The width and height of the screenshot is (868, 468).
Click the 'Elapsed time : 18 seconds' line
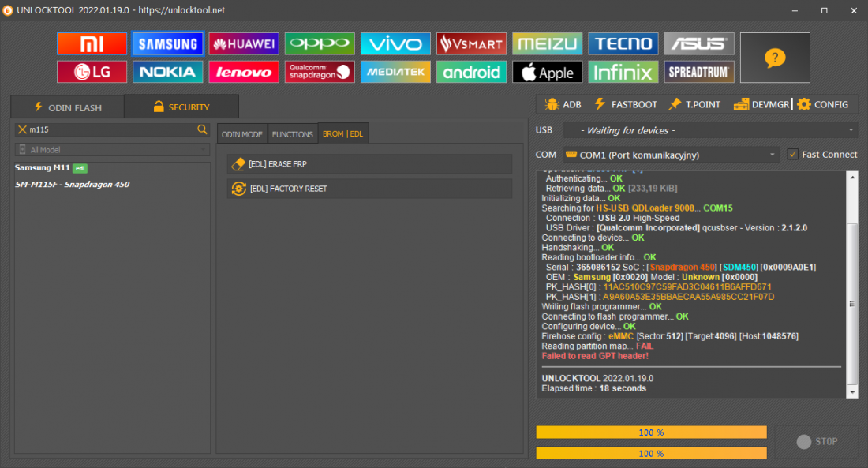click(x=594, y=388)
